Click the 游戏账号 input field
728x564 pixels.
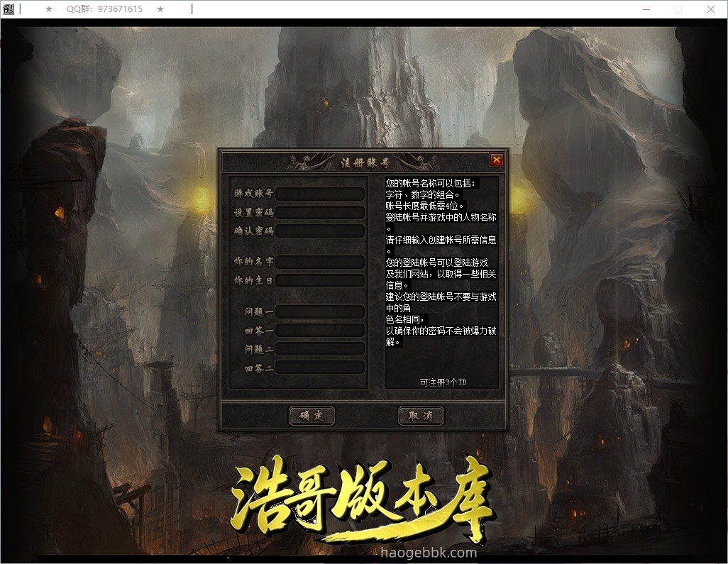320,194
